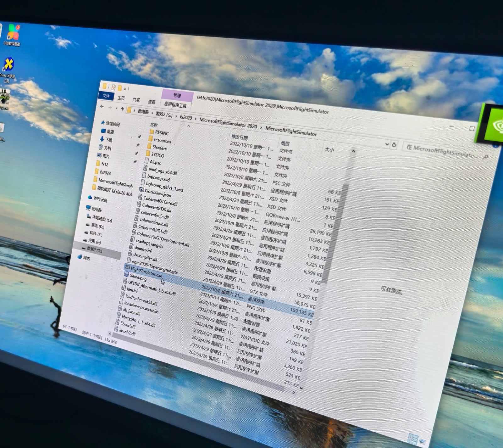Click the back navigation arrow in Explorer
Image resolution: width=503 pixels, height=448 pixels.
(x=102, y=107)
